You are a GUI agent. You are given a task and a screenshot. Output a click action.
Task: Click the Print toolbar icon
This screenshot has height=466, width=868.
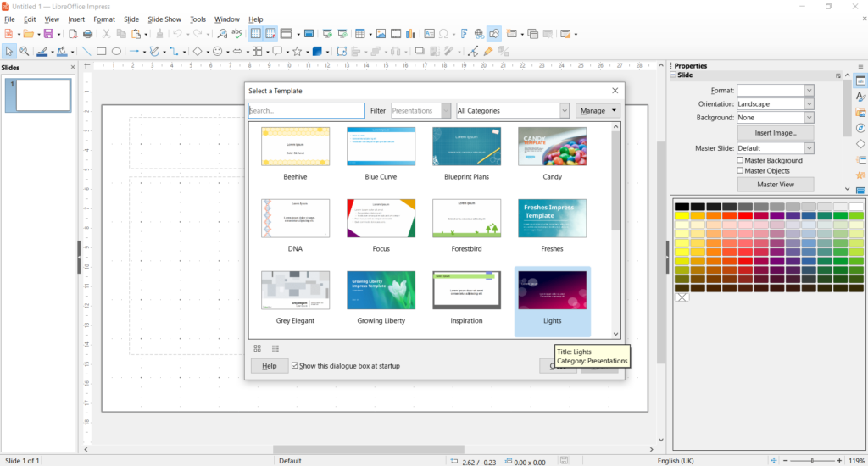(x=87, y=34)
